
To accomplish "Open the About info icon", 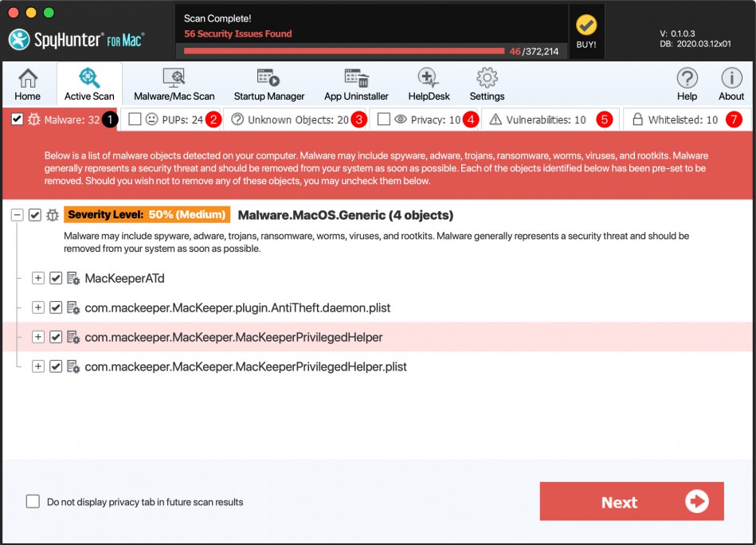I will 731,84.
